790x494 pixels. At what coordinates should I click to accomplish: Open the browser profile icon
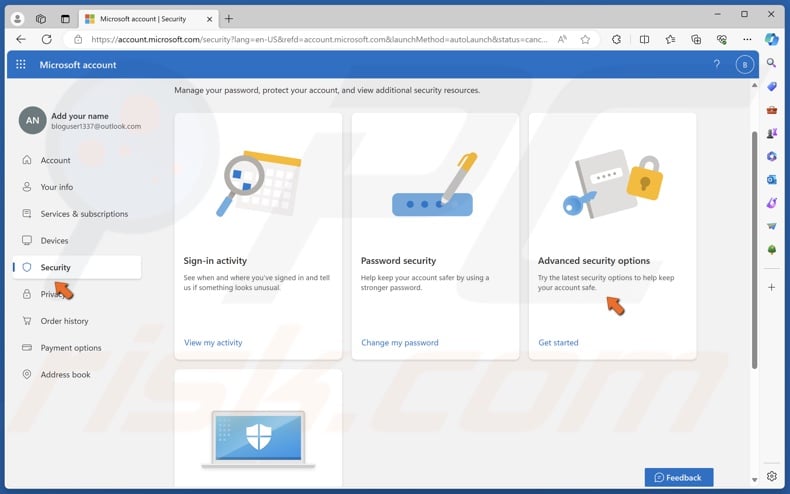click(17, 19)
